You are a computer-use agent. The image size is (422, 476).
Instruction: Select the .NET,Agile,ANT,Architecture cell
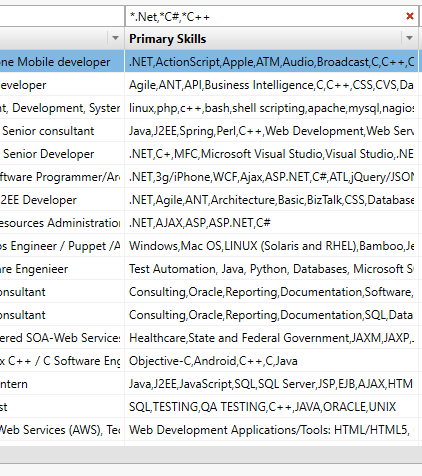coord(271,200)
